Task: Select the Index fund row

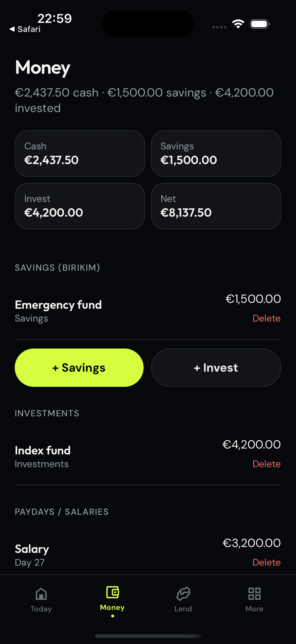Action: click(148, 454)
